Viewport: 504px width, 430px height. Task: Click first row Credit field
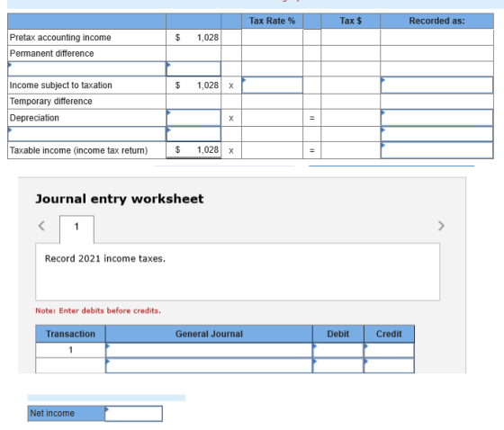tap(389, 350)
